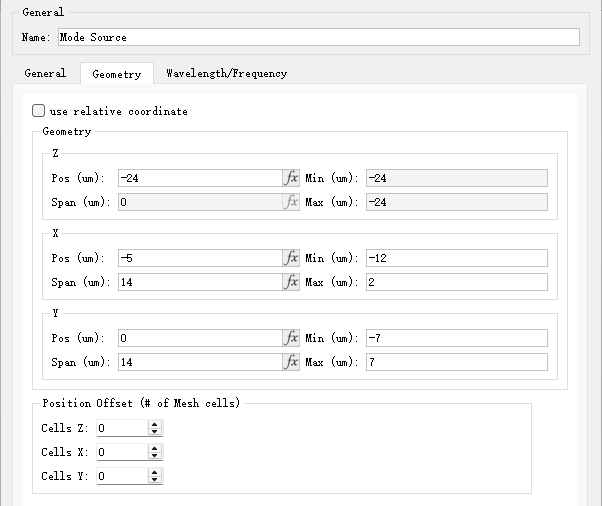Click the Y Pos (um) field showing 0
This screenshot has width=602, height=506.
[200, 338]
